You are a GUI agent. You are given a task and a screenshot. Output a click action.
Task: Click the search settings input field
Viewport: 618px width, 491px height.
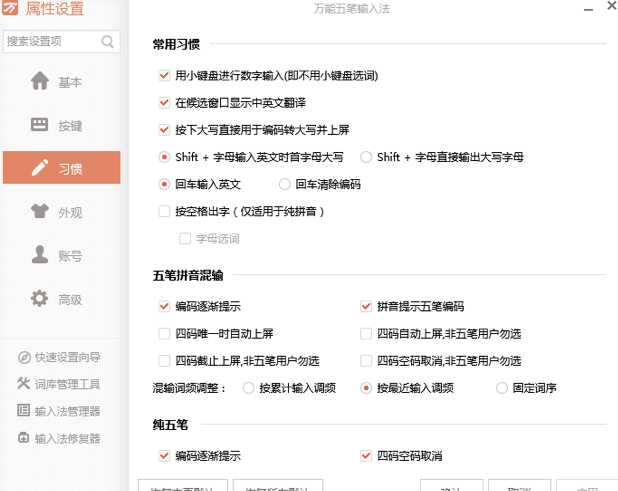[61, 41]
